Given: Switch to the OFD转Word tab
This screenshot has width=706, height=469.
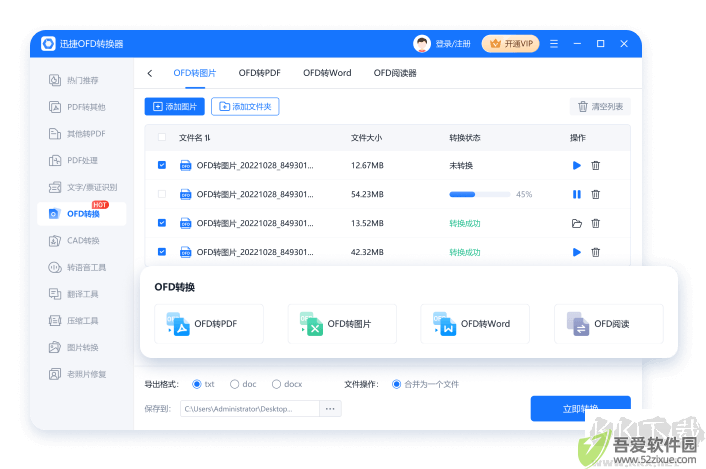Looking at the screenshot, I should tap(327, 73).
